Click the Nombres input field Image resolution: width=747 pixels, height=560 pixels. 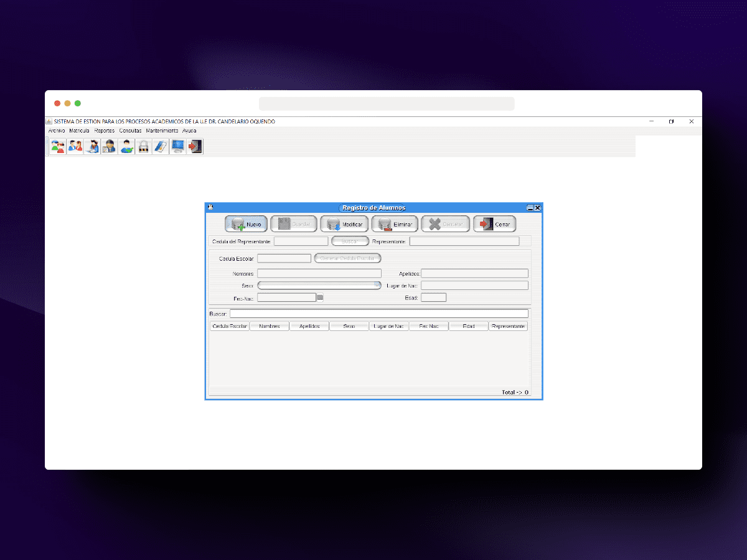319,273
